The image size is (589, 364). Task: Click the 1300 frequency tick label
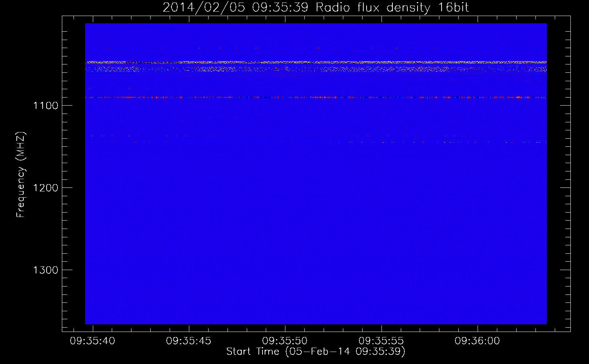coord(46,270)
